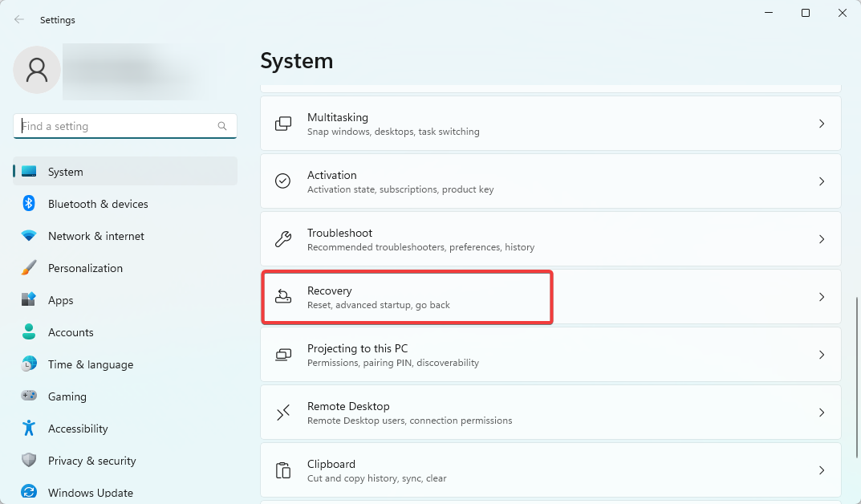861x504 pixels.
Task: Click the Accessibility figure icon
Action: pyautogui.click(x=29, y=429)
